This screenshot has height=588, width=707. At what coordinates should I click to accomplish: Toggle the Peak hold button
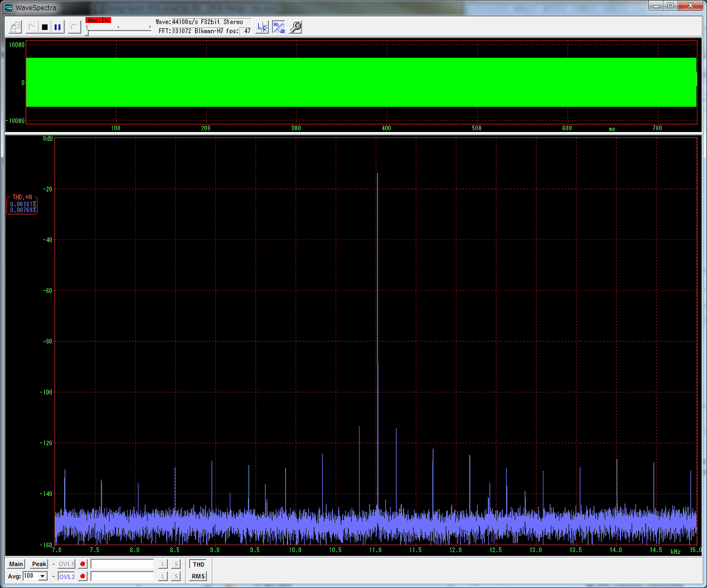[x=39, y=564]
